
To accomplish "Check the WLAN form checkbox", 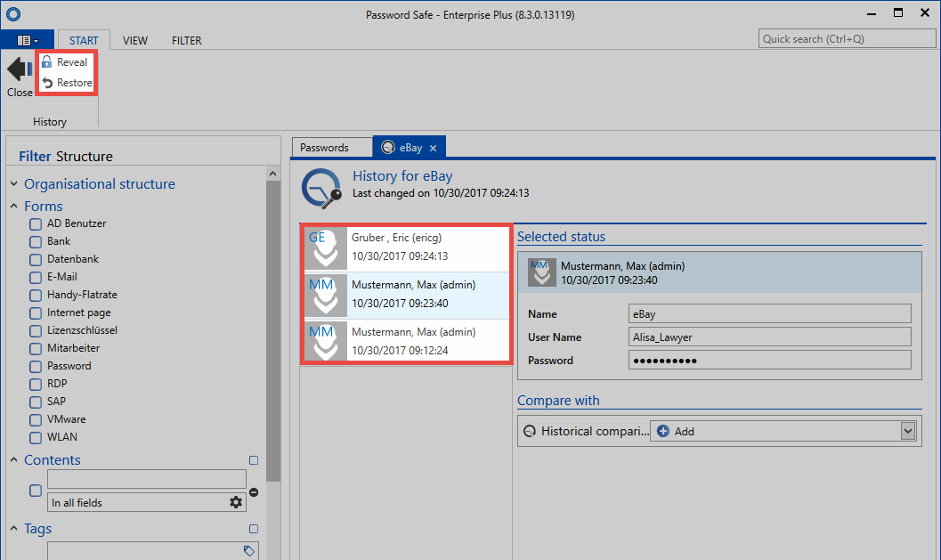I will pyautogui.click(x=36, y=437).
